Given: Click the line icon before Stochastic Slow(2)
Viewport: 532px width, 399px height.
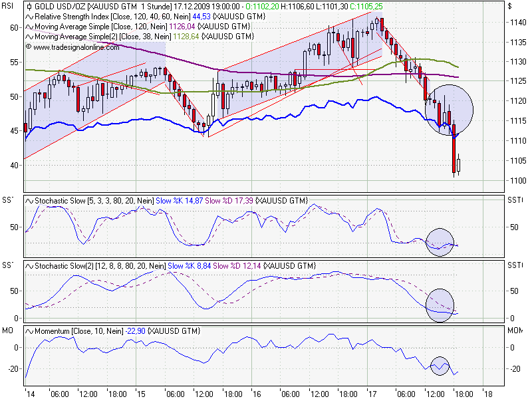Looking at the screenshot, I should click(x=29, y=266).
